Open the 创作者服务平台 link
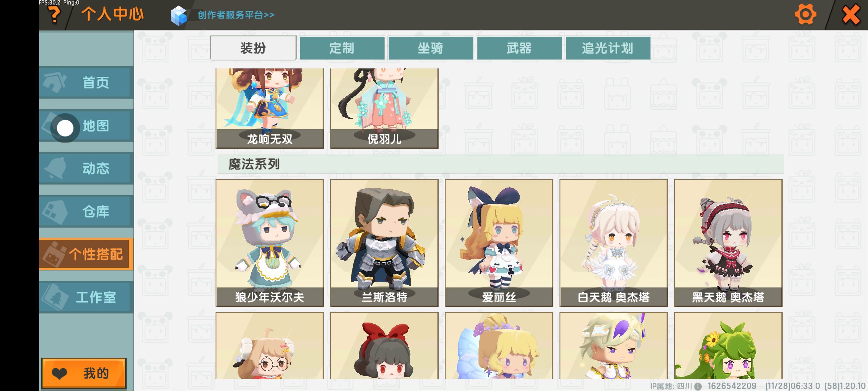The height and width of the screenshot is (391, 868). pos(236,15)
